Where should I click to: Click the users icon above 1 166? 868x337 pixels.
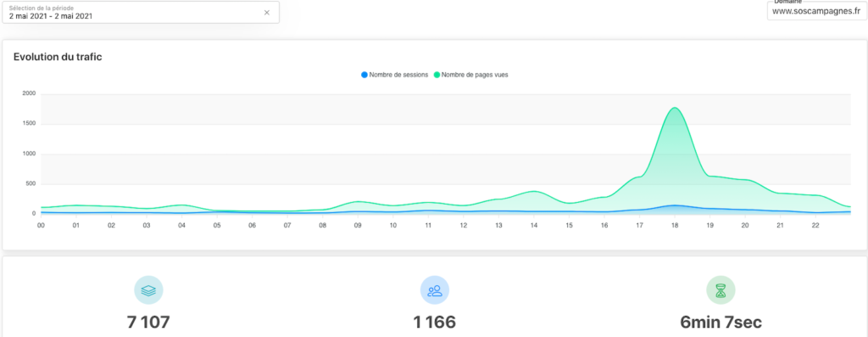tap(435, 290)
